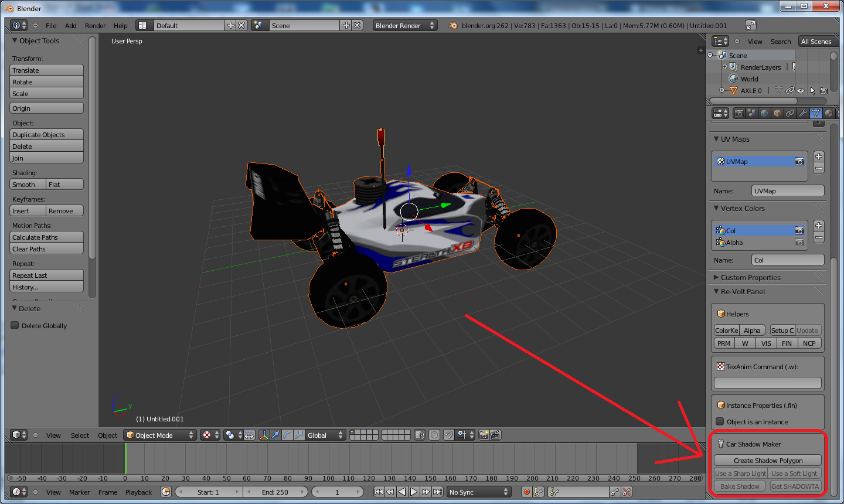Expand the RenderLayers tree item
844x504 pixels.
[725, 67]
